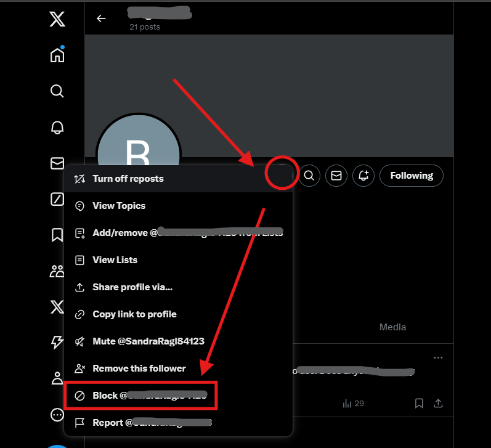
Task: Click the profile avatar with letter R
Action: tap(139, 141)
